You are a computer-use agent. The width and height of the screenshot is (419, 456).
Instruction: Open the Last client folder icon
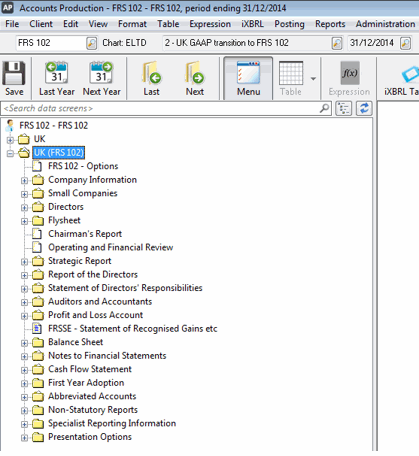click(151, 79)
